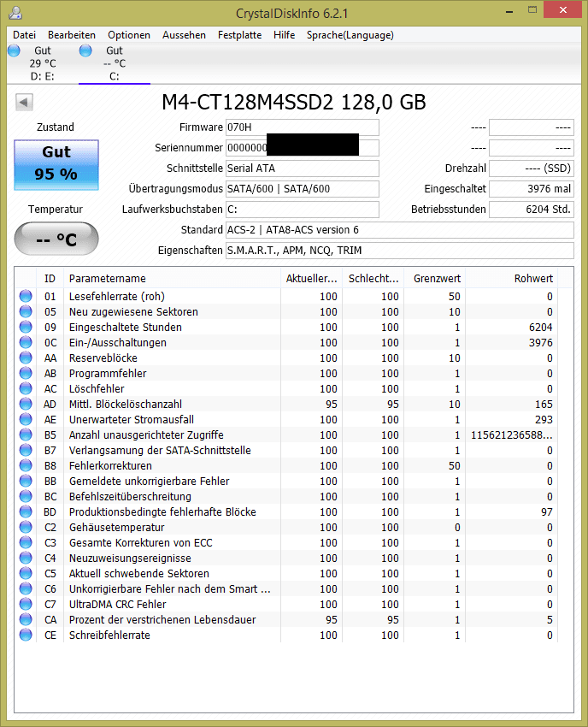Click the Rohwert column header
This screenshot has height=727, width=588.
click(x=512, y=278)
